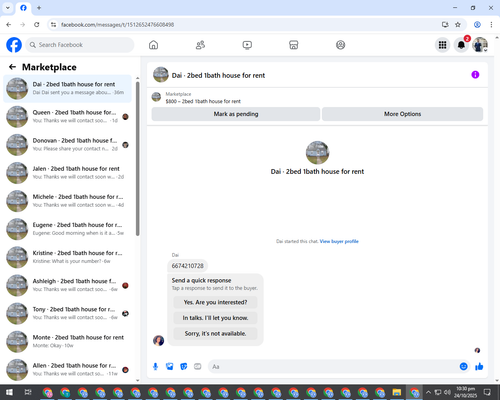500x400 pixels.
Task: Open the Marketplace icon in top navigation
Action: pyautogui.click(x=294, y=45)
